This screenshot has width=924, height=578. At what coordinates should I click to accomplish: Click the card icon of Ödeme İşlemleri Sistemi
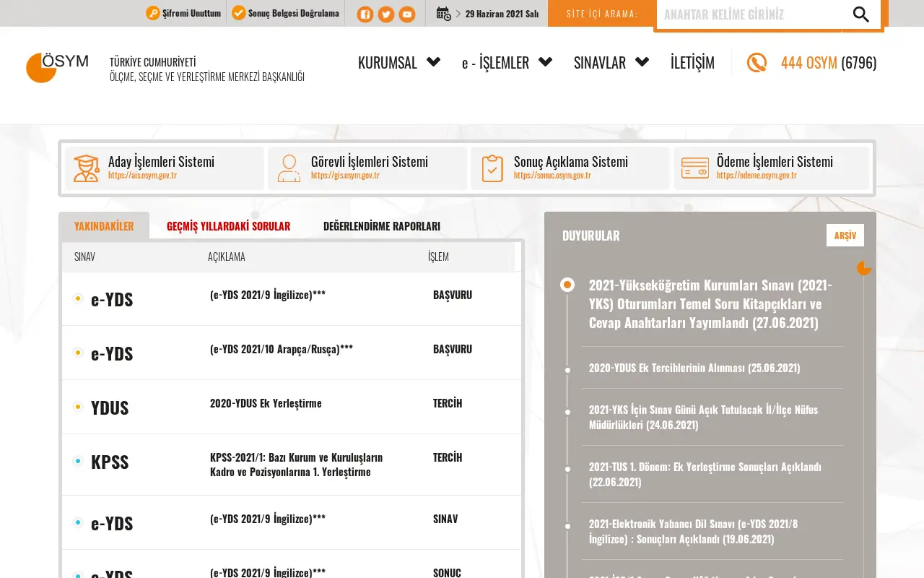coord(695,168)
